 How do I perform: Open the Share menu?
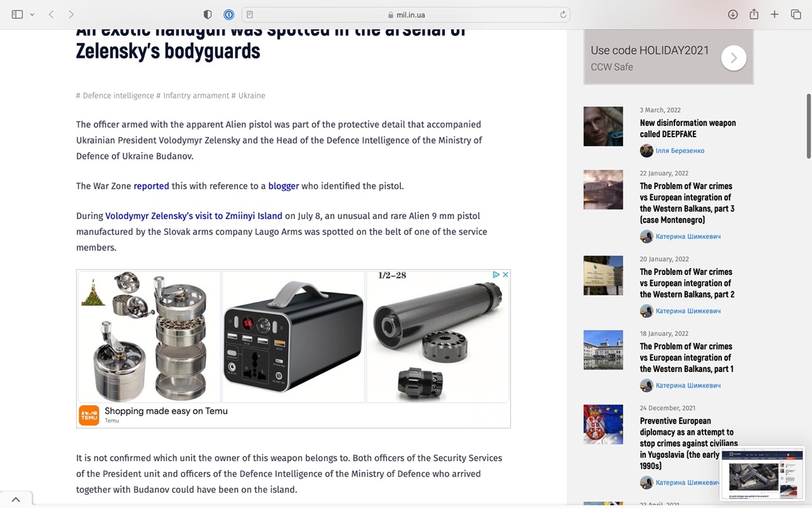pyautogui.click(x=754, y=15)
